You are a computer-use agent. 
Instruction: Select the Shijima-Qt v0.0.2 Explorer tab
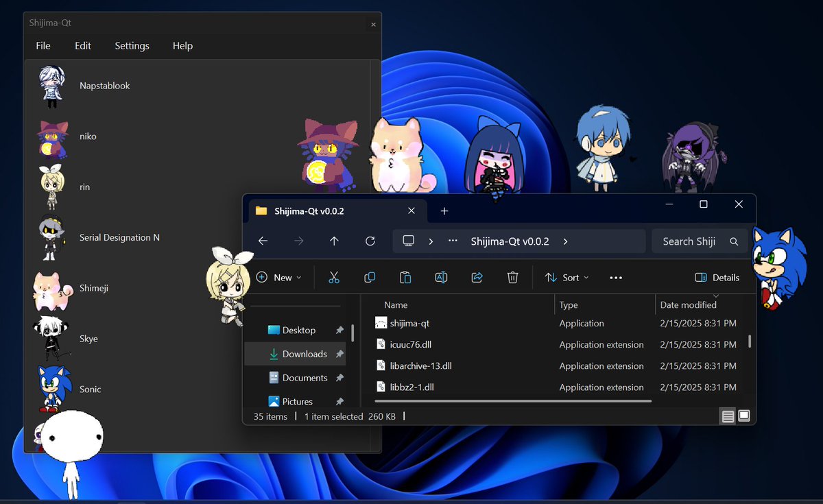point(336,211)
